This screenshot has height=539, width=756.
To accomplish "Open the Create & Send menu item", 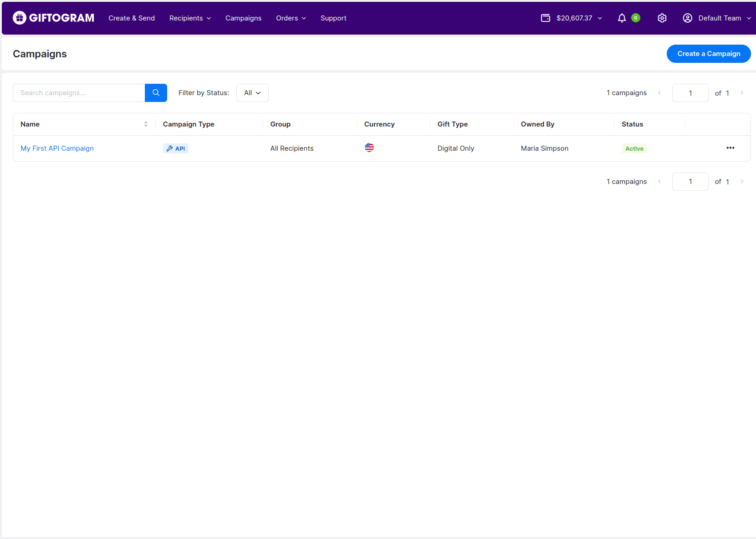I will click(x=132, y=18).
